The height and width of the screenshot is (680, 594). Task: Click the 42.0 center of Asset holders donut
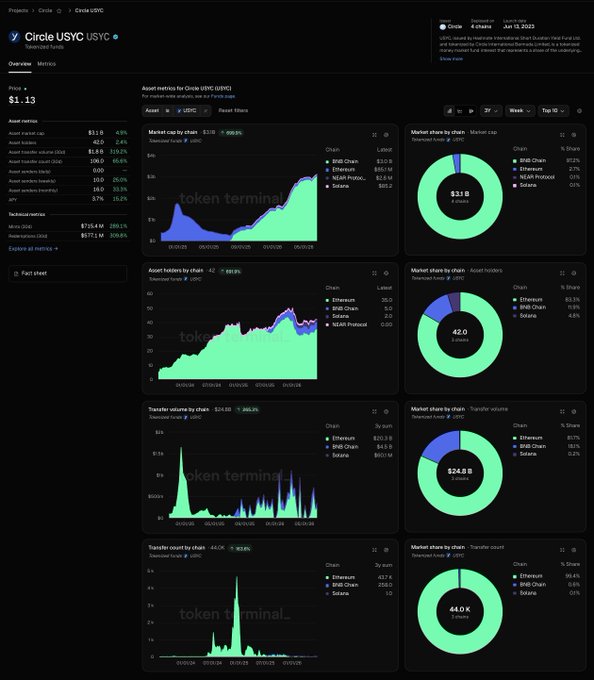[460, 332]
